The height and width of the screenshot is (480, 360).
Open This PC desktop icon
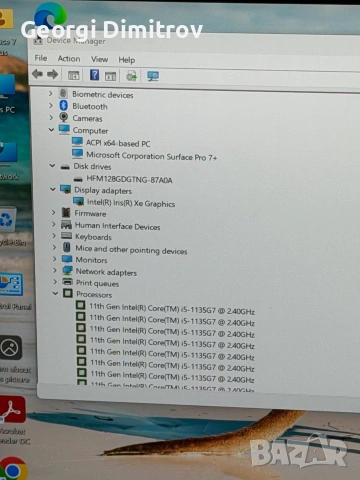tap(8, 93)
